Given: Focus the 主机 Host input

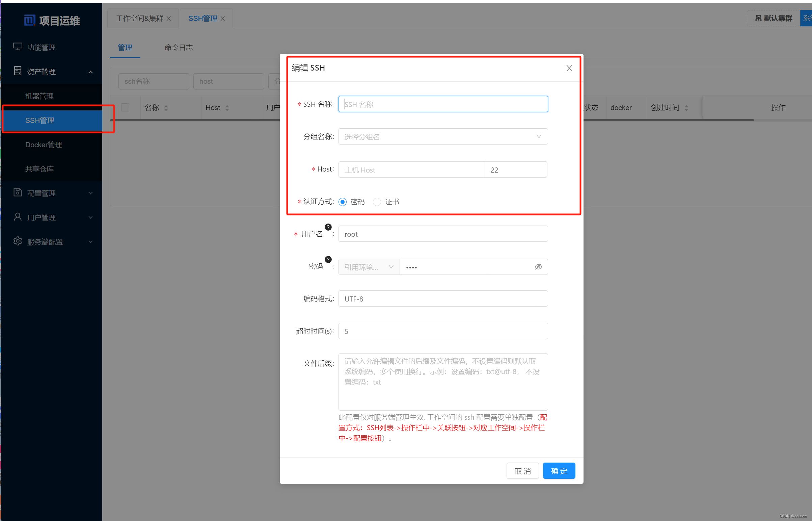Looking at the screenshot, I should coord(411,170).
